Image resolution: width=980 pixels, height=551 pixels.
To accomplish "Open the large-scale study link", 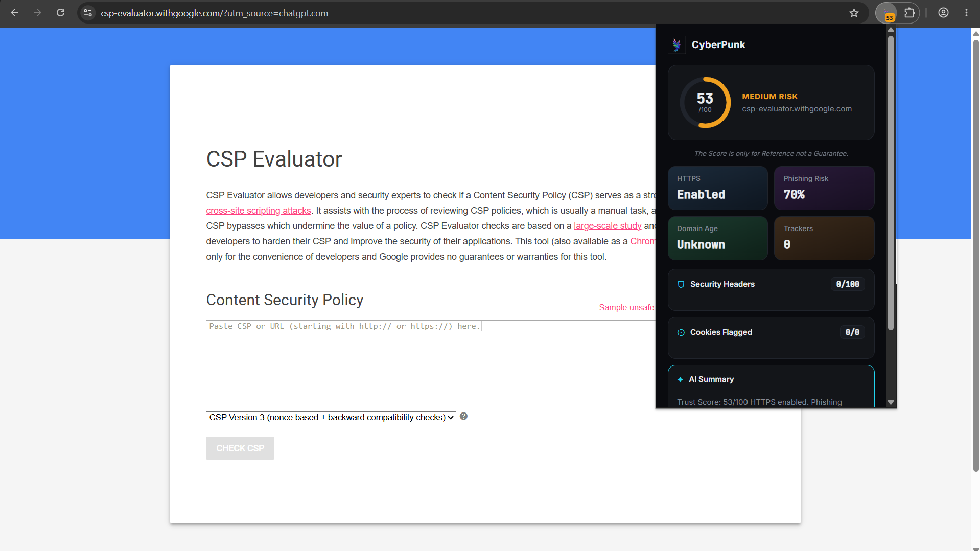I will point(608,226).
